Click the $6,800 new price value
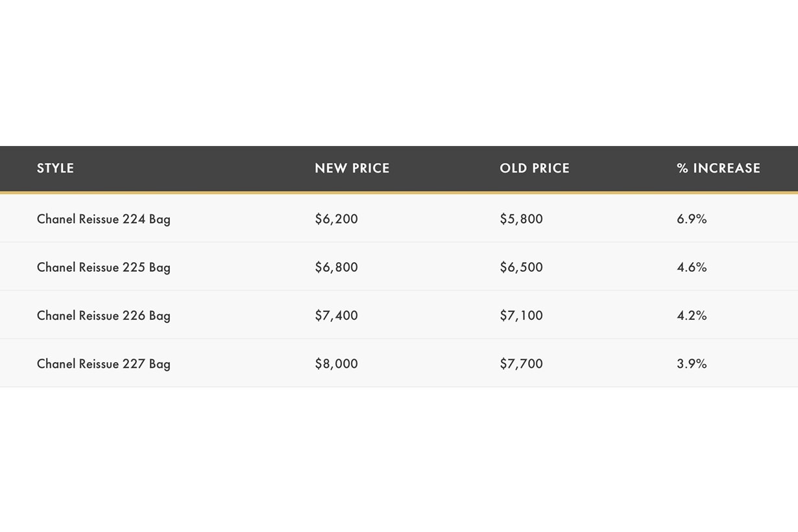 [336, 267]
